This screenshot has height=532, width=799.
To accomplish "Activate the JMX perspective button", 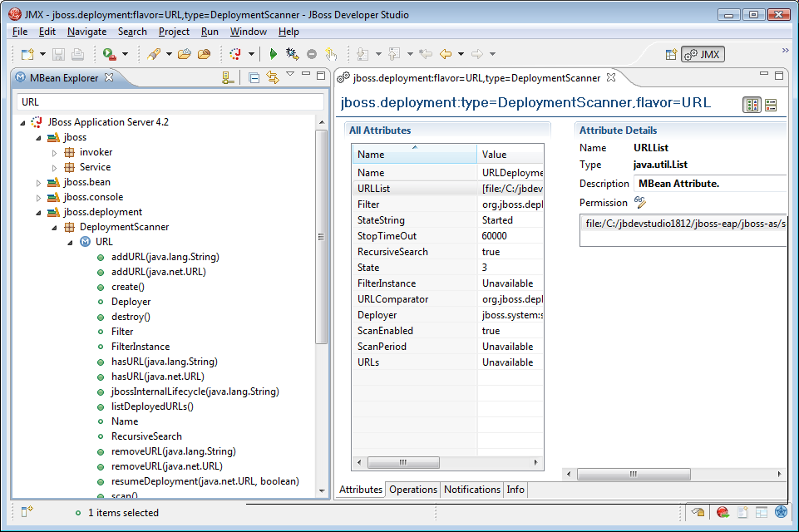I will tap(701, 54).
